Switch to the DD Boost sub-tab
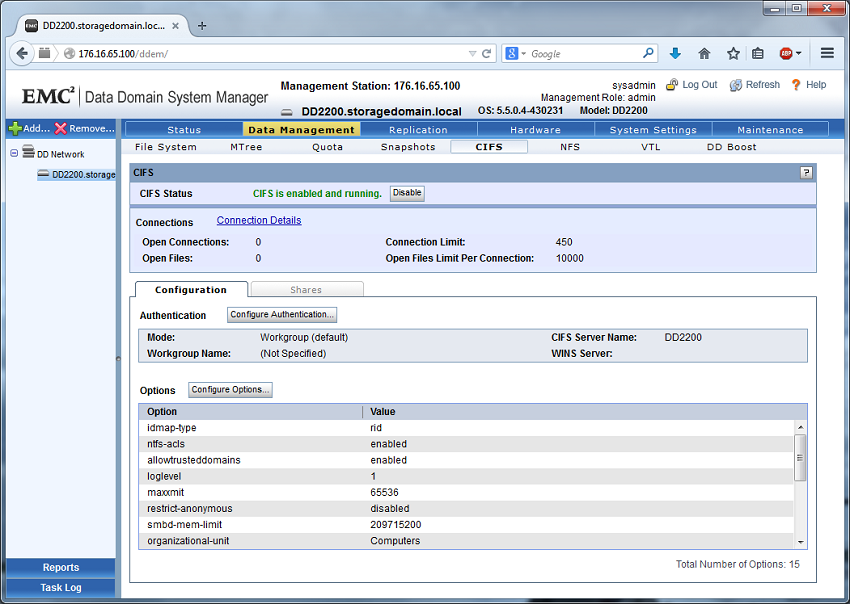The image size is (850, 604). pos(732,147)
